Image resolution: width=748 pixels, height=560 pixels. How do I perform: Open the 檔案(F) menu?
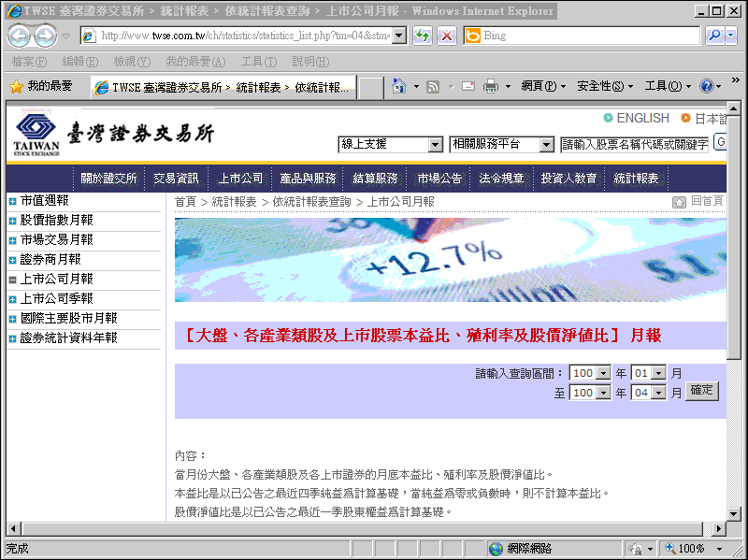[x=29, y=62]
